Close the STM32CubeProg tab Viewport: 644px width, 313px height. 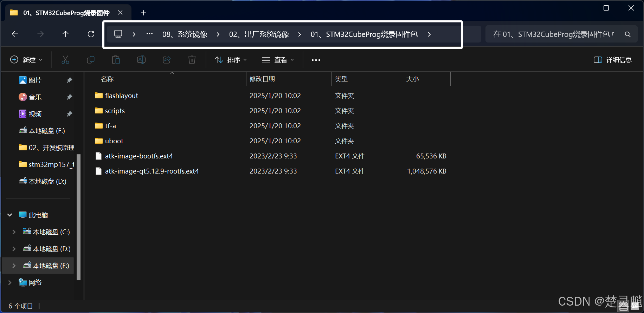pyautogui.click(x=120, y=13)
